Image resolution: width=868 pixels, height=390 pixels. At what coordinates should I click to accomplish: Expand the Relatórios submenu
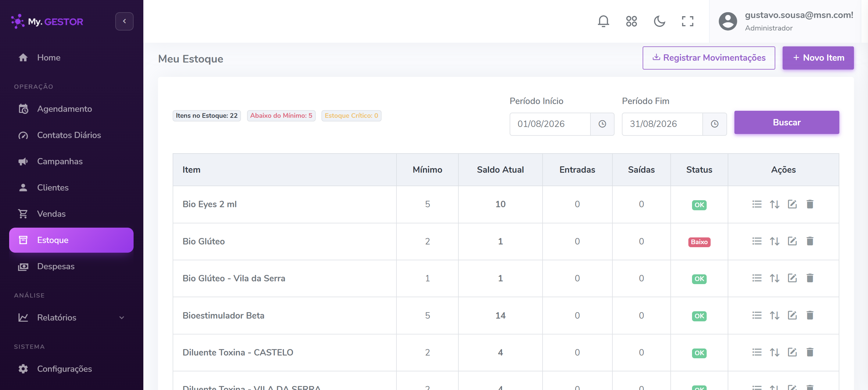pyautogui.click(x=71, y=318)
